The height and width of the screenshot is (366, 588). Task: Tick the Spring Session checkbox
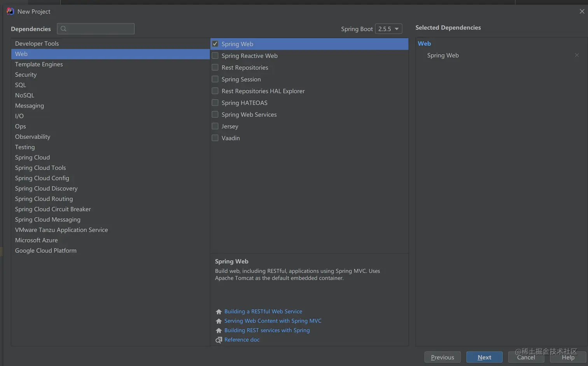[215, 79]
